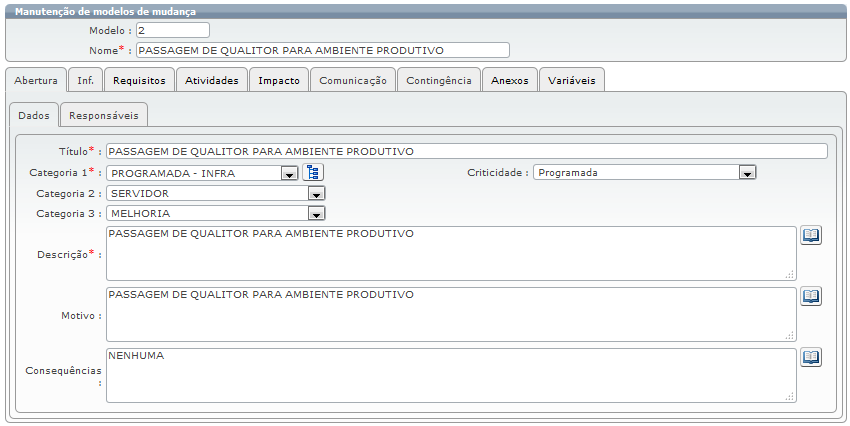This screenshot has width=850, height=426.
Task: Open the Anexos tab
Action: pyautogui.click(x=510, y=80)
